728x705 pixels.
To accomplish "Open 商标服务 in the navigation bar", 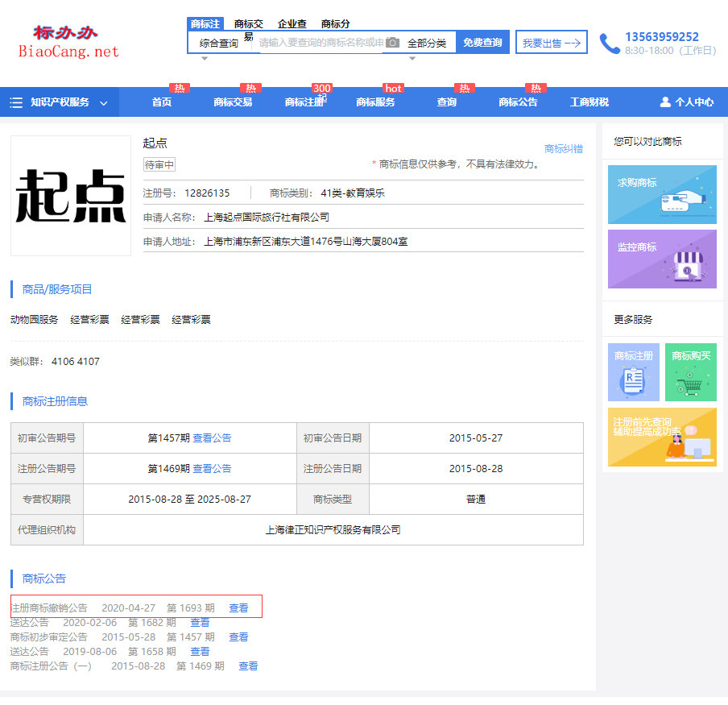I will coord(375,102).
